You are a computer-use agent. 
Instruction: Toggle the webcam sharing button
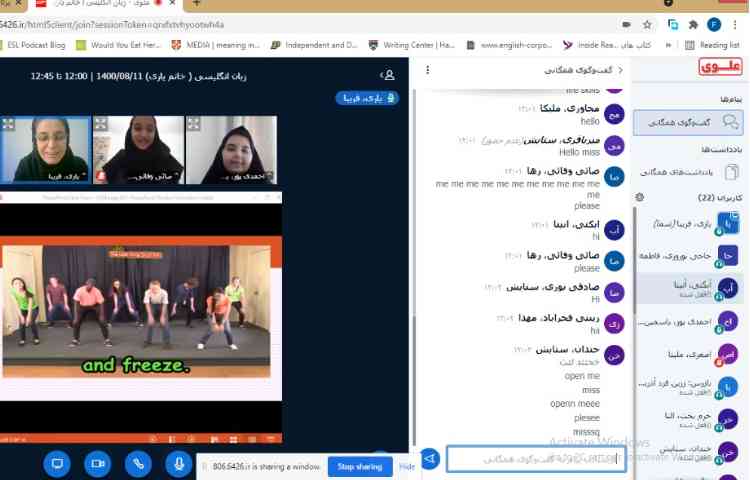[97, 463]
